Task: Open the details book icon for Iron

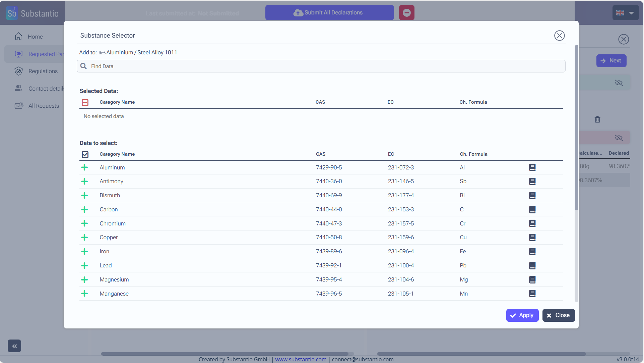Action: [532, 252]
